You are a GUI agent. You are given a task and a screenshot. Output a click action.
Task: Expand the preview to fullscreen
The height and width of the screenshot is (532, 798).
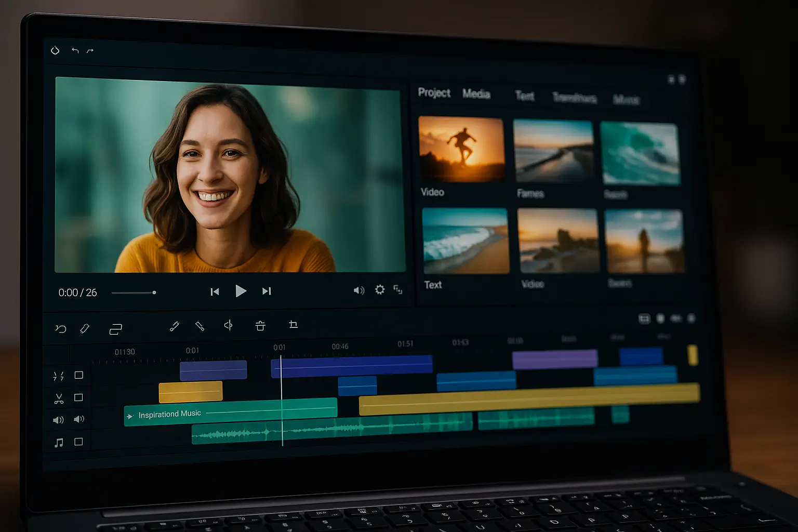pyautogui.click(x=398, y=289)
